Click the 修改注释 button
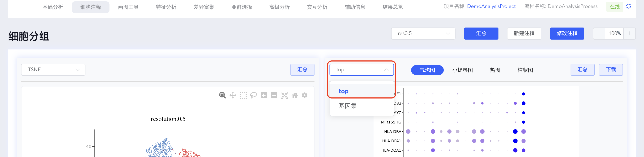This screenshot has width=644, height=157. (567, 33)
